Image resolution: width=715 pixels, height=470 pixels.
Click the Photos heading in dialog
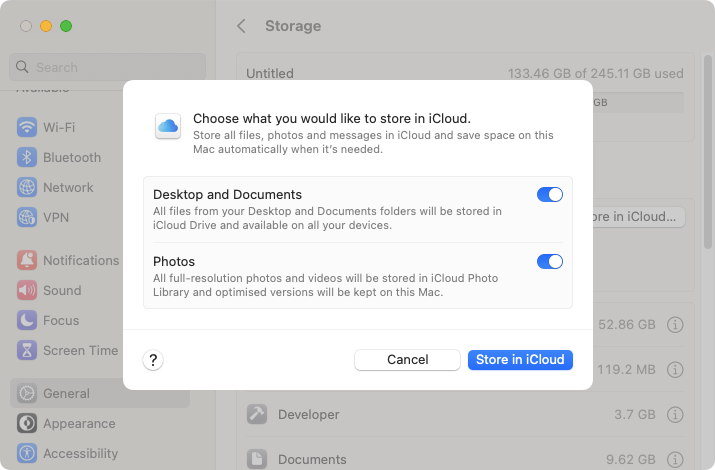pyautogui.click(x=174, y=262)
